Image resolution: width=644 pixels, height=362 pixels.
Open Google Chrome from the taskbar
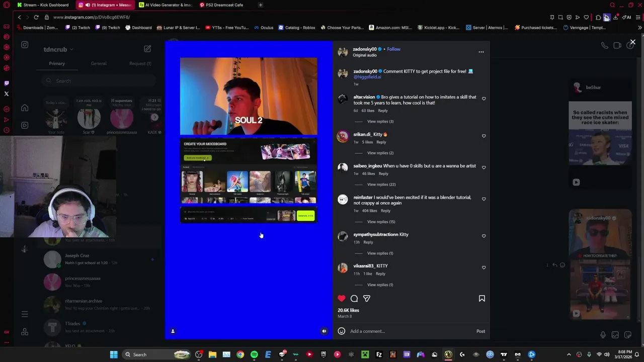[x=240, y=354]
